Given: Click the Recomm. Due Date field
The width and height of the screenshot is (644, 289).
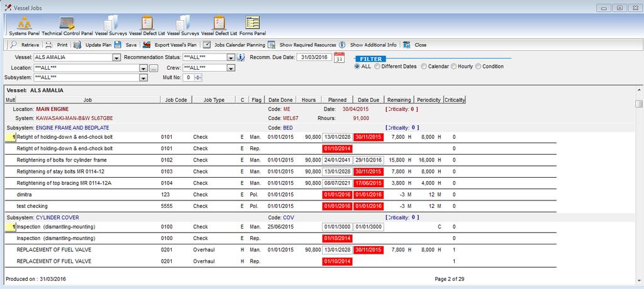Looking at the screenshot, I should [x=314, y=57].
